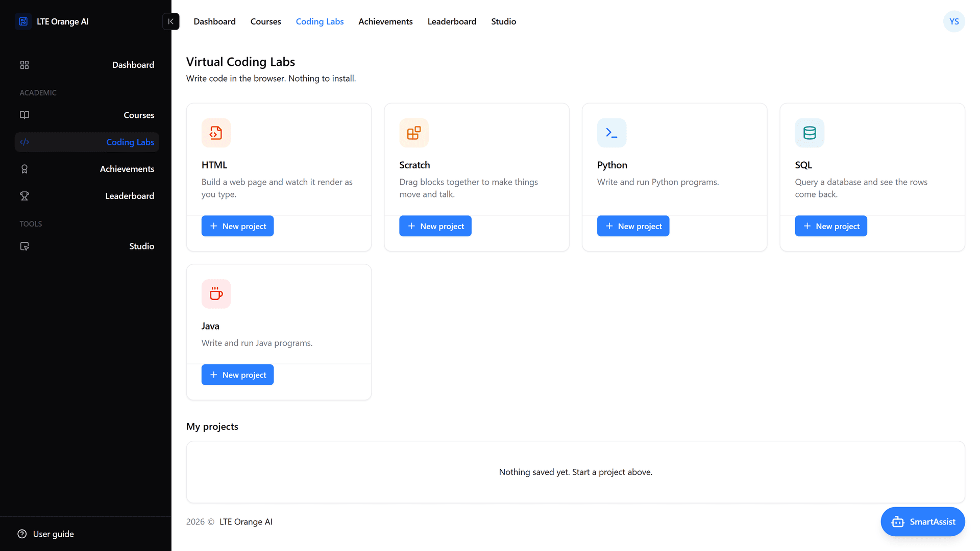Viewport: 980px width, 551px height.
Task: Click the LTE Orange AI footer link
Action: click(246, 522)
